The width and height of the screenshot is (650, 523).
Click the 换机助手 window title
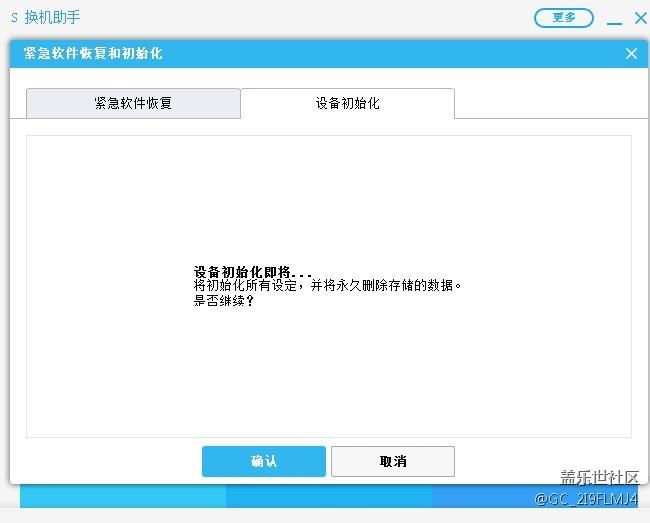(x=52, y=17)
